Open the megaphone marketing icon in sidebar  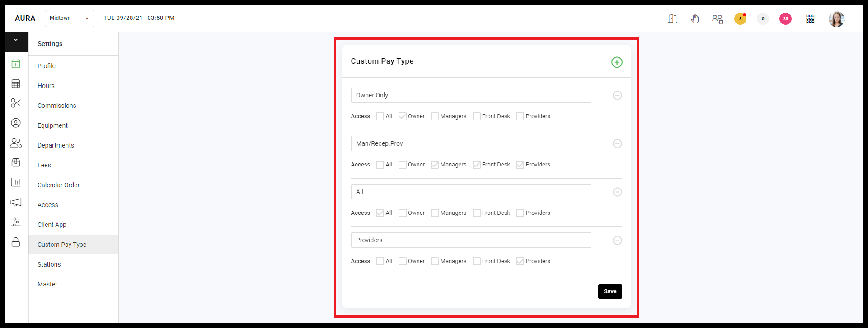pos(16,202)
